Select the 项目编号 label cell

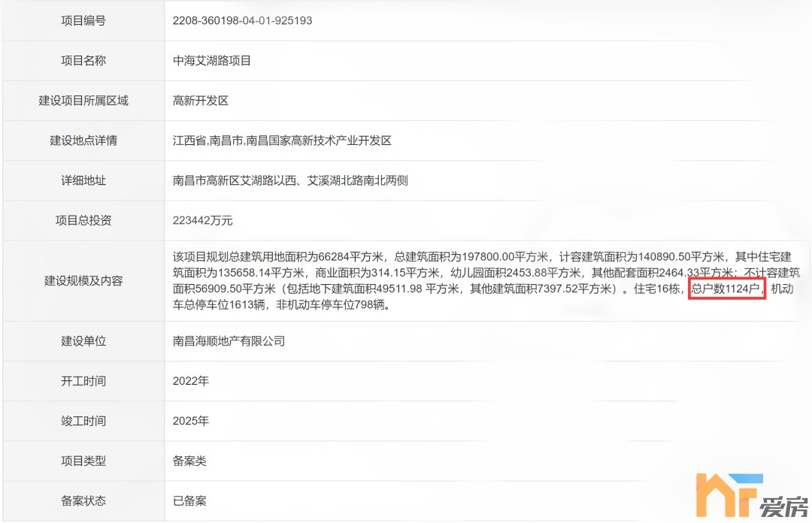pyautogui.click(x=83, y=21)
